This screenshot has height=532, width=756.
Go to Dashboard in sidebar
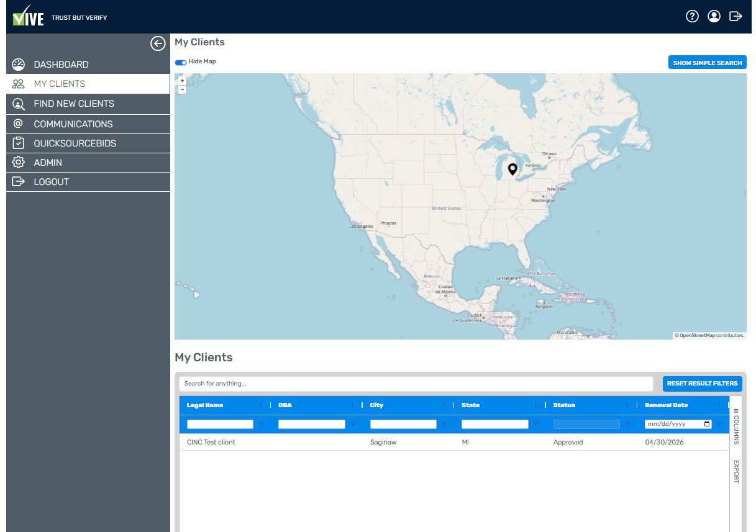[x=88, y=65]
